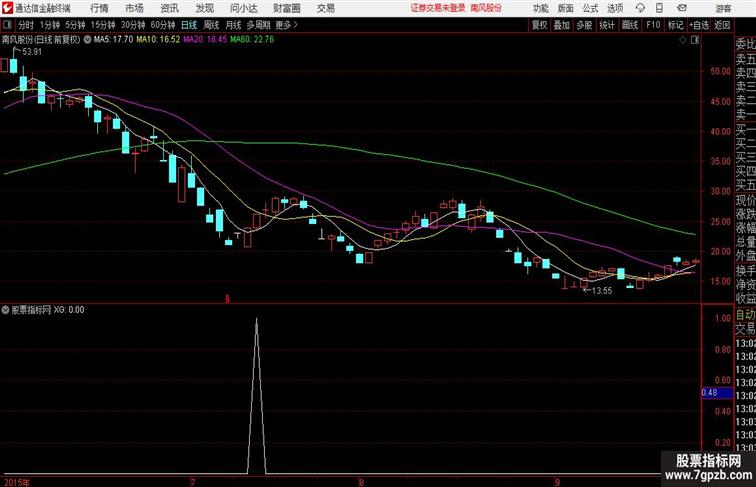Image resolution: width=756 pixels, height=487 pixels.
Task: Click the diamond icon at chart top-right
Action: pyautogui.click(x=683, y=40)
